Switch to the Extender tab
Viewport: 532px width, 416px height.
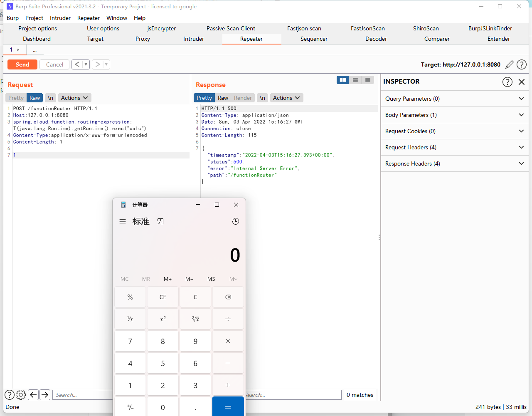click(499, 39)
